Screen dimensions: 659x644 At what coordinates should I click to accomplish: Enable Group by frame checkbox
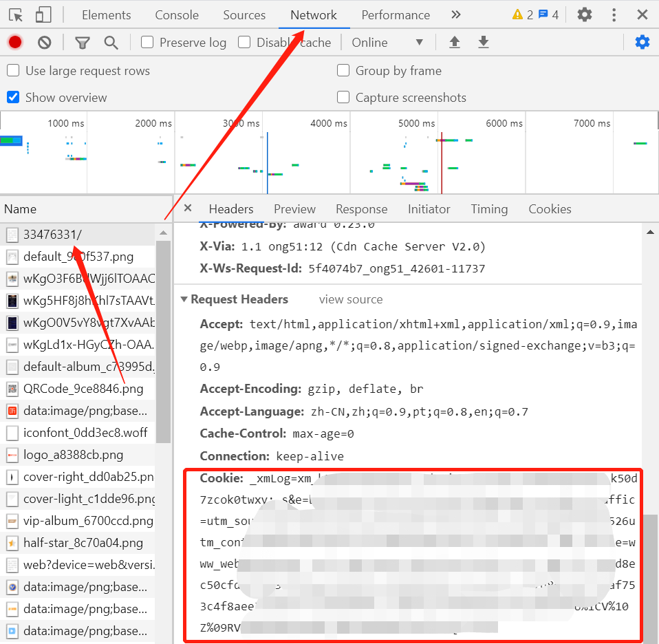click(343, 71)
